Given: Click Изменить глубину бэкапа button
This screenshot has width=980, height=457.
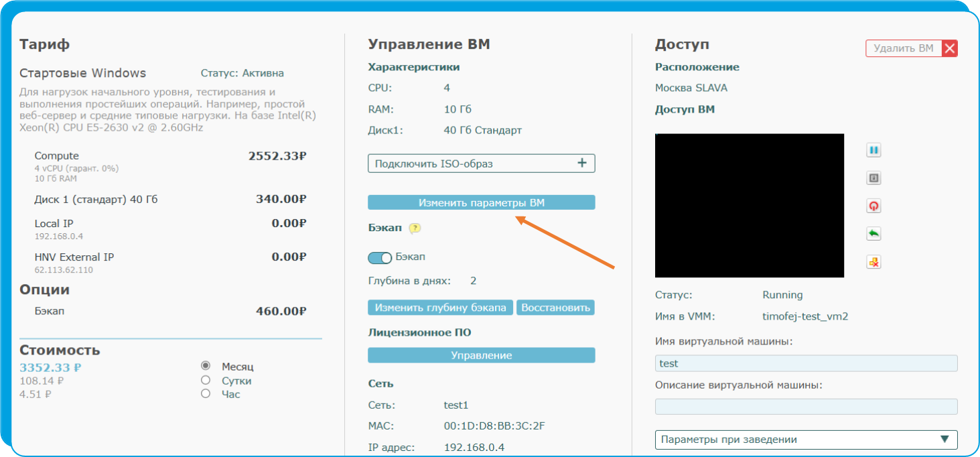Looking at the screenshot, I should click(440, 308).
